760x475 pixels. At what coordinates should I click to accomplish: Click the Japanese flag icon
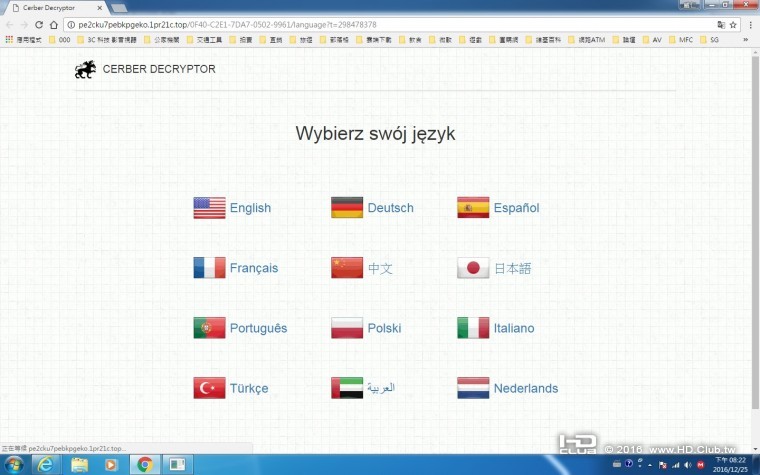pos(473,268)
